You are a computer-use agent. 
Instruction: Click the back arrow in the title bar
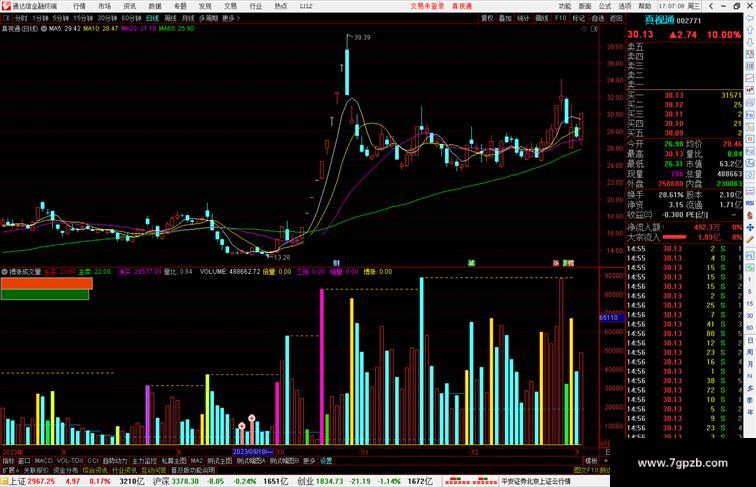click(711, 6)
